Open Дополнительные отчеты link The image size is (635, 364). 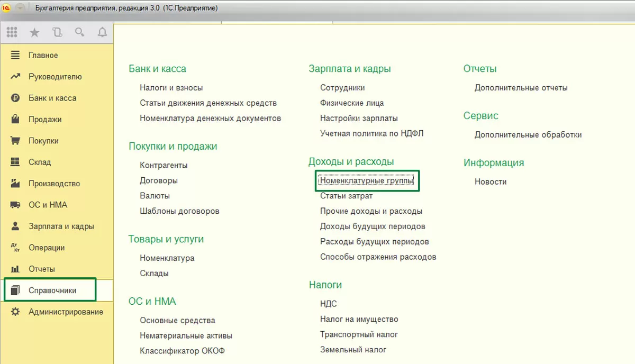521,88
